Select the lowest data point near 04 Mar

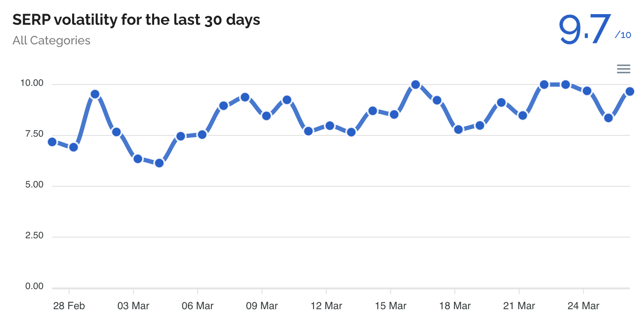click(159, 163)
